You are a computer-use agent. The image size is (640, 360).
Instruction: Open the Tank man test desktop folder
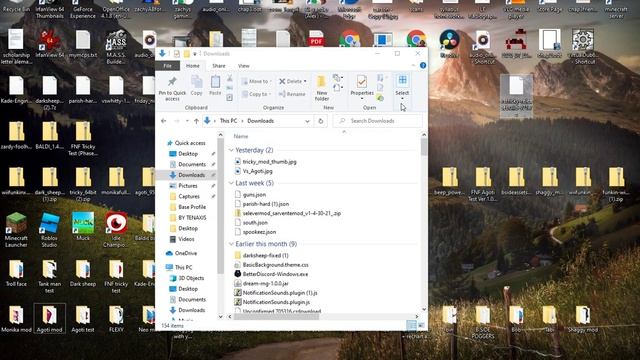click(49, 276)
